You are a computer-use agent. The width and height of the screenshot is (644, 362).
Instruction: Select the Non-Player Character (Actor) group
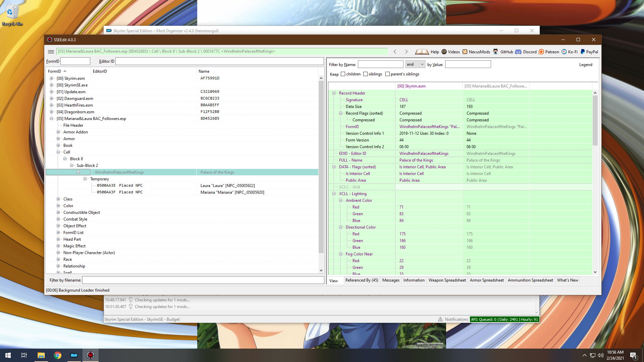click(x=89, y=253)
